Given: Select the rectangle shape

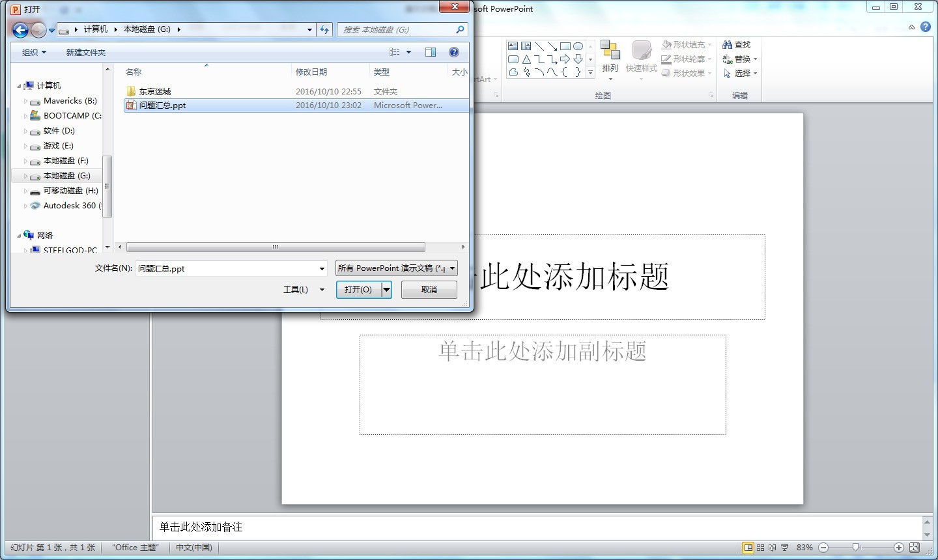Looking at the screenshot, I should coord(565,46).
